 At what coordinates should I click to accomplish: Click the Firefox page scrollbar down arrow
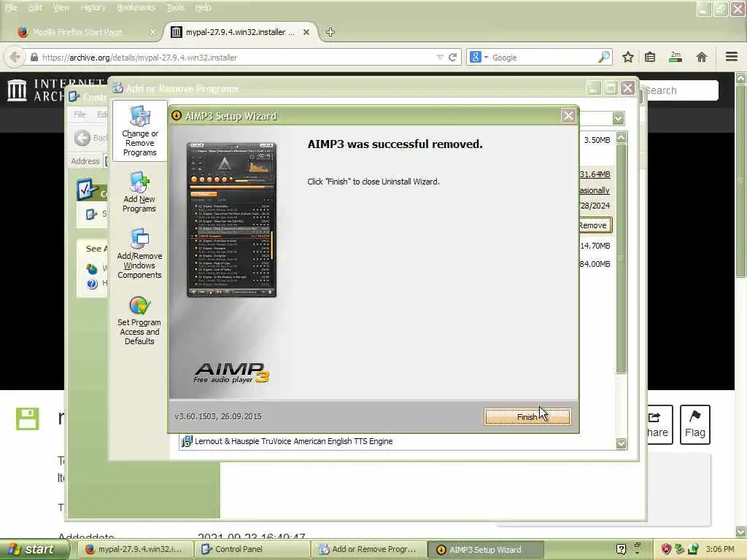741,531
